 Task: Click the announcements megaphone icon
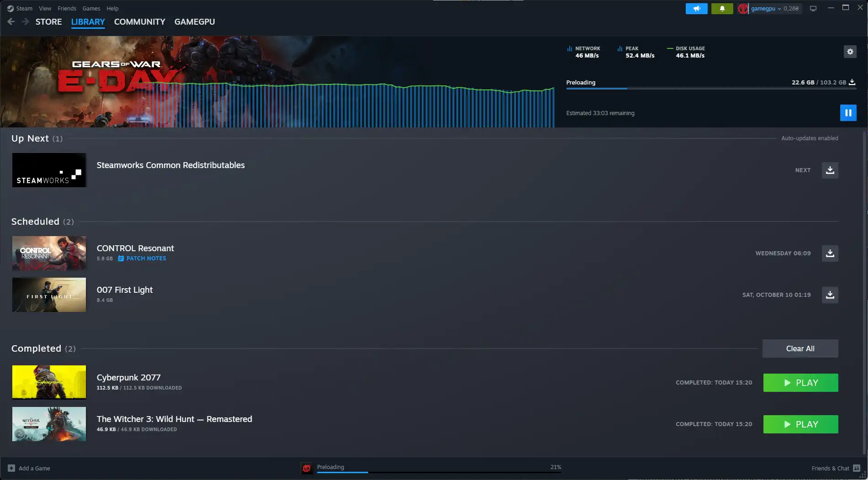pyautogui.click(x=696, y=9)
